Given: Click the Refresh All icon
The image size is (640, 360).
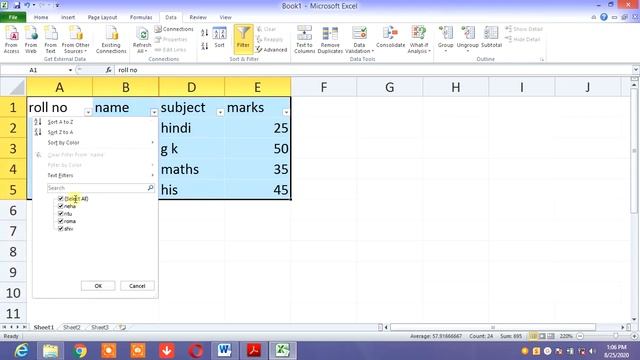Looking at the screenshot, I should (142, 39).
